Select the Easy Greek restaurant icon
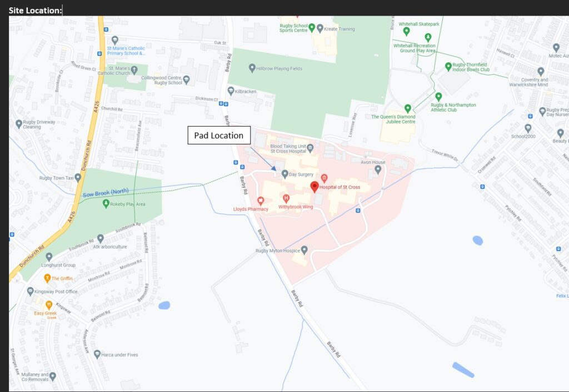The width and height of the screenshot is (569, 392). (49, 305)
